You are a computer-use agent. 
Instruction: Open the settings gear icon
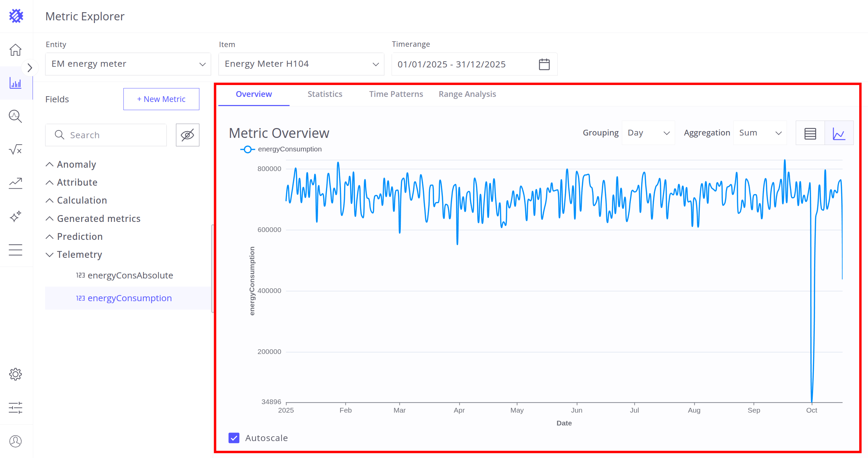coord(16,374)
